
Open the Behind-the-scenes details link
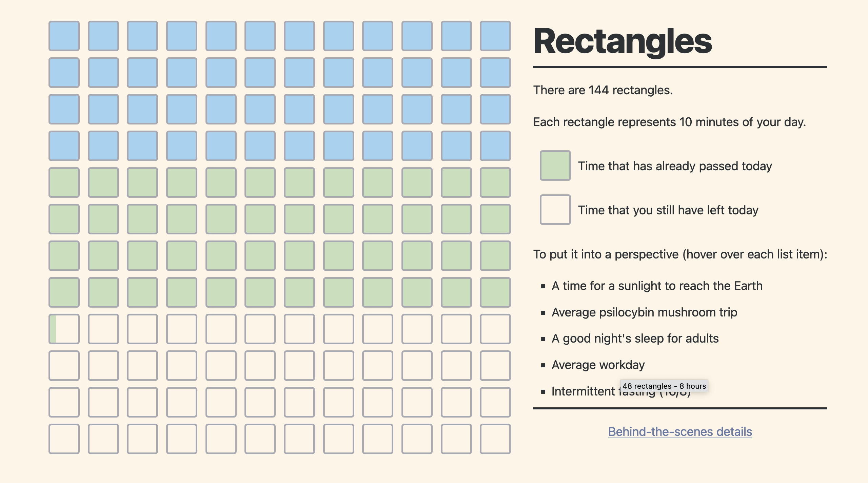(x=679, y=431)
